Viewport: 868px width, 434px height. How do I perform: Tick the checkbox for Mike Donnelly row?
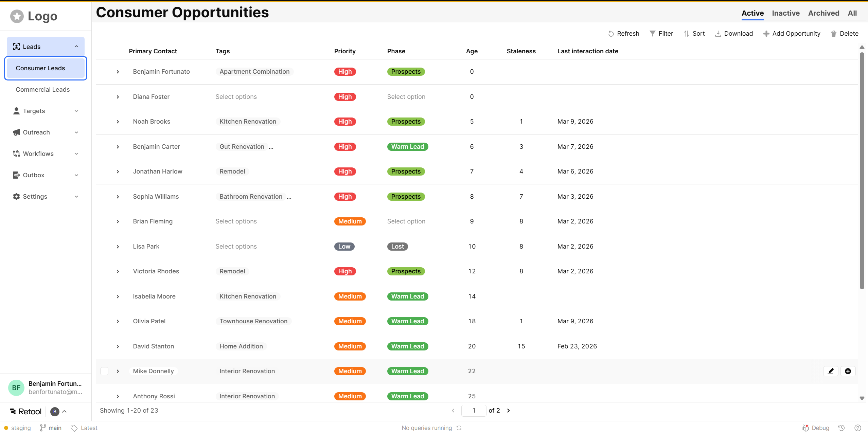104,371
